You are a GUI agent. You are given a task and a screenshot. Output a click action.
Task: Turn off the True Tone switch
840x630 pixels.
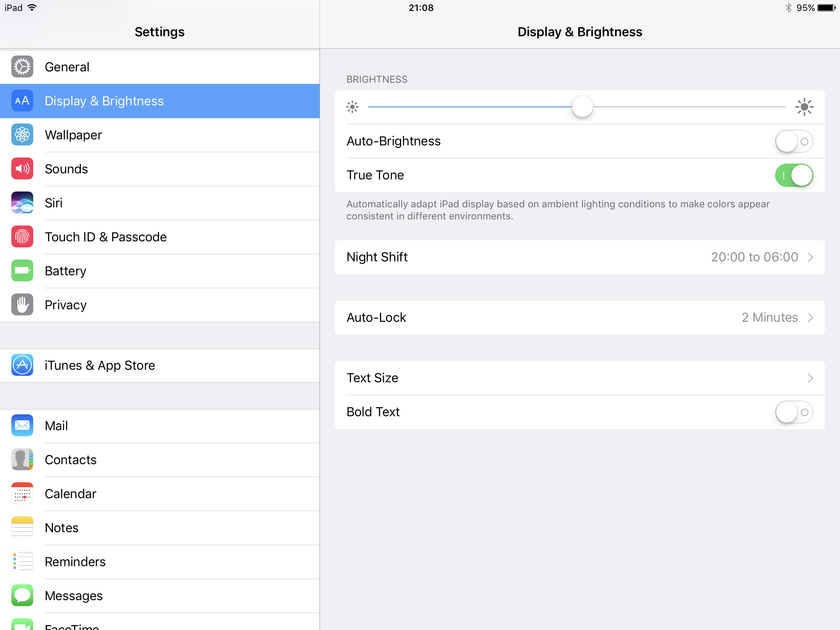(793, 176)
